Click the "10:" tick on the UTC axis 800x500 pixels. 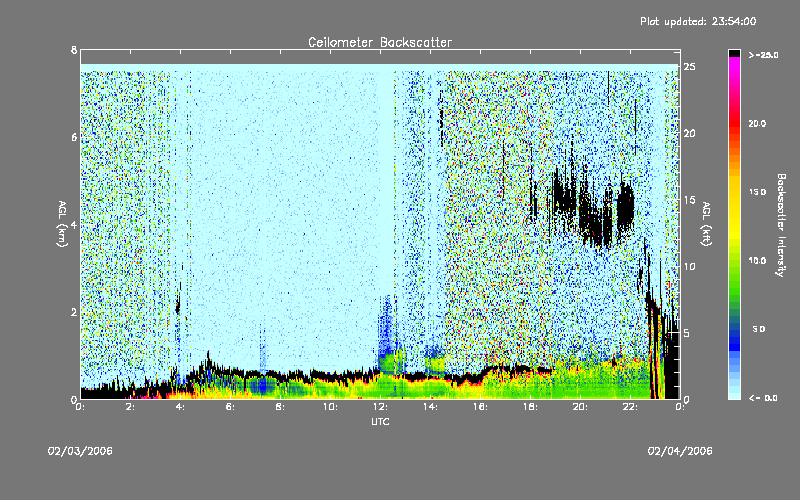click(x=330, y=407)
